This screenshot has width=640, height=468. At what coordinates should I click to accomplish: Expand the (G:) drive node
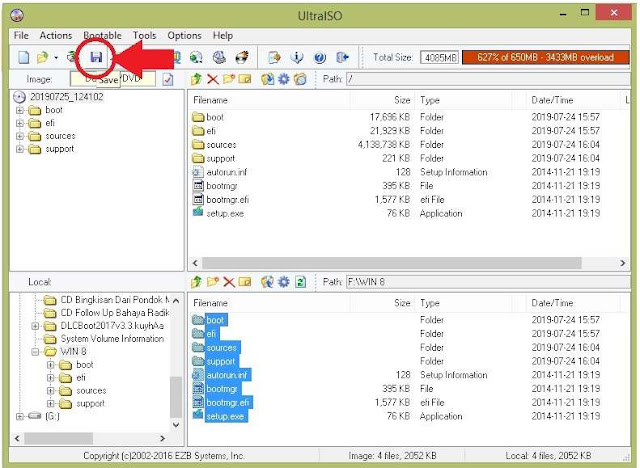pos(20,416)
